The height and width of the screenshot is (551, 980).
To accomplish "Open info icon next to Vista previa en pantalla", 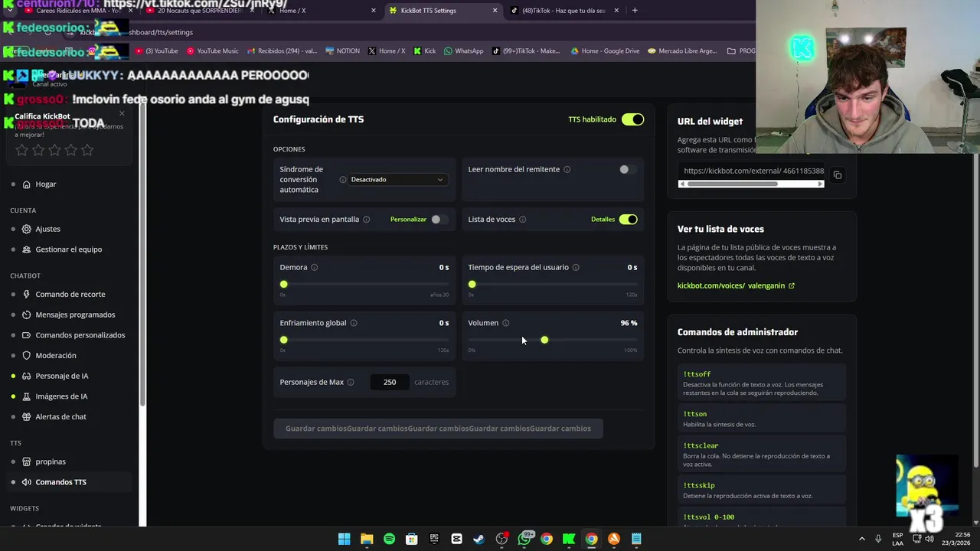I will tap(366, 220).
